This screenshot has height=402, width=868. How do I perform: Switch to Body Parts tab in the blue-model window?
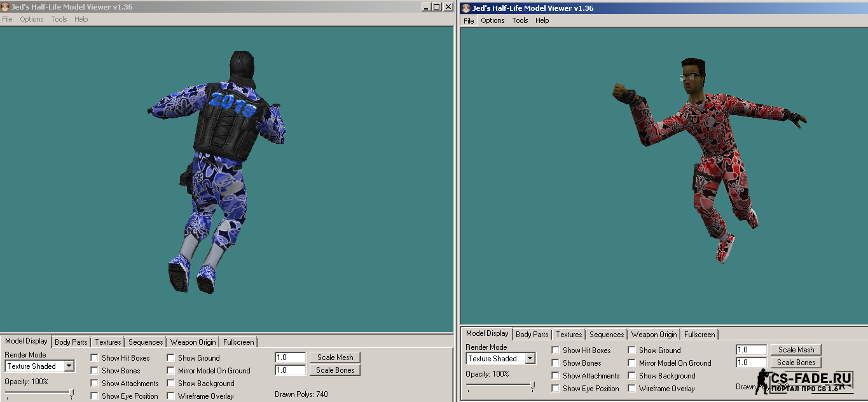pos(71,342)
